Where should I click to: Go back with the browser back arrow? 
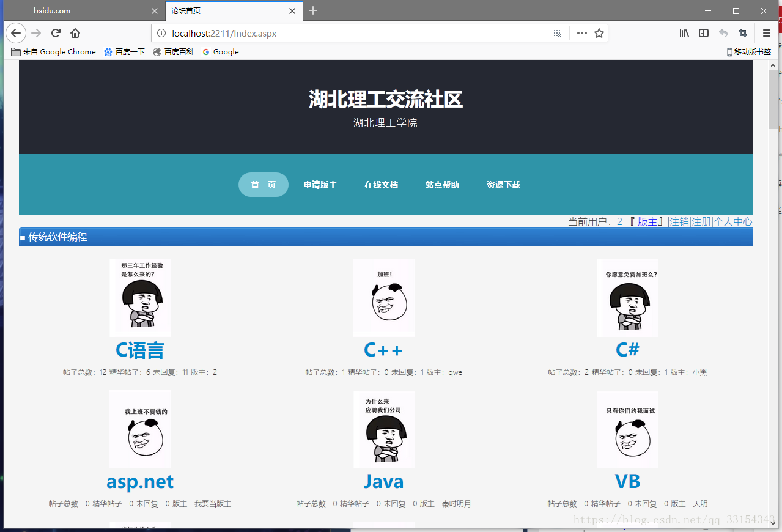click(16, 33)
